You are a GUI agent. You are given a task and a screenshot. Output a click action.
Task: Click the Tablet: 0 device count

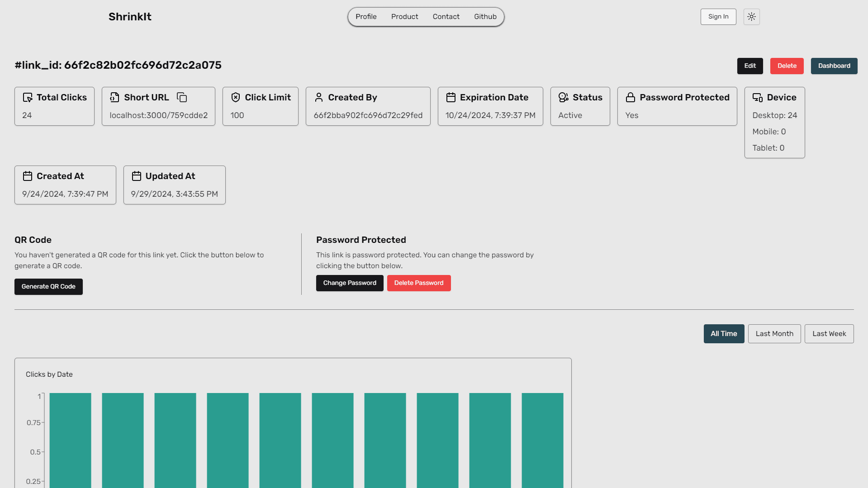coord(768,148)
